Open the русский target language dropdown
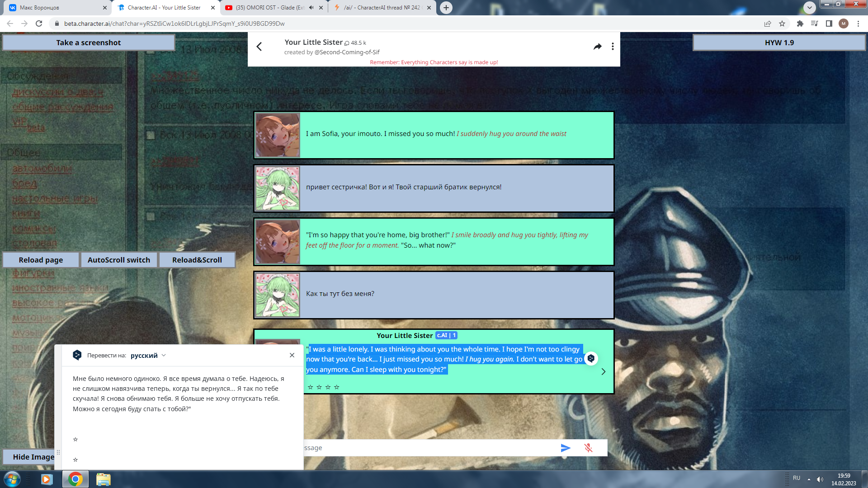 pos(148,356)
